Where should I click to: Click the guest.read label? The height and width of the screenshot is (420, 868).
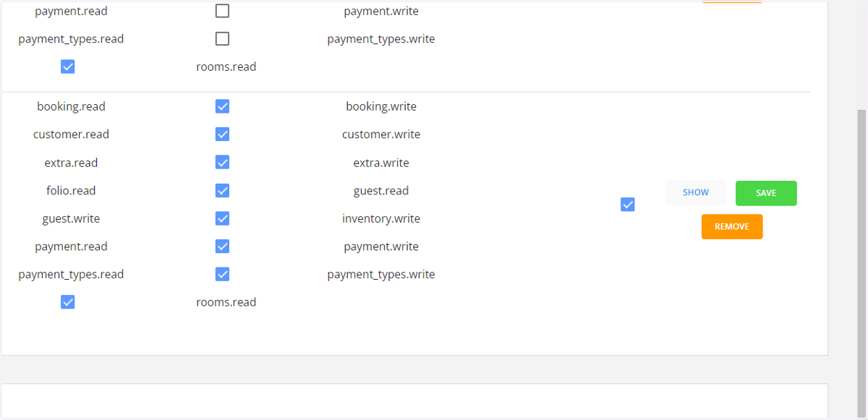[x=381, y=191]
